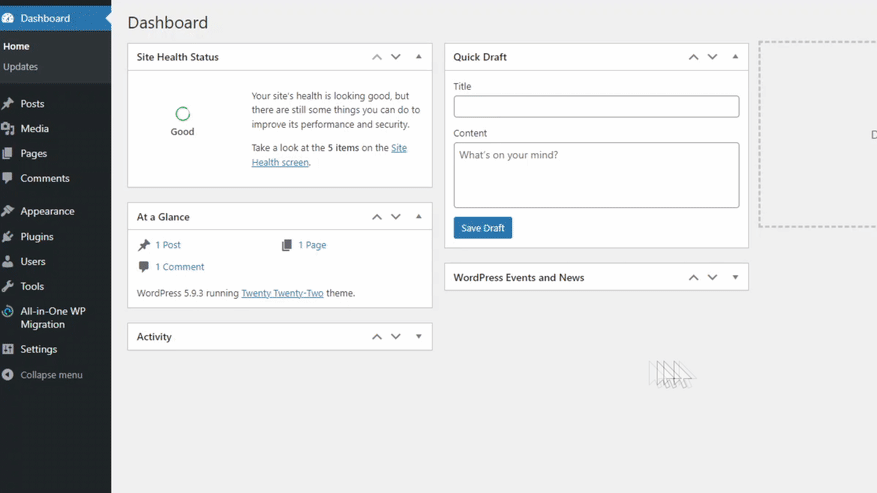The image size is (877, 493).
Task: Open the Site Health screen link
Action: coord(328,155)
